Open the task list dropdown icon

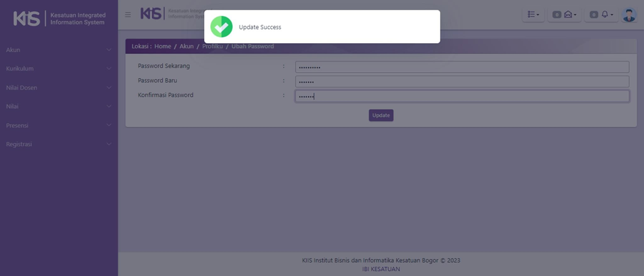(x=533, y=15)
